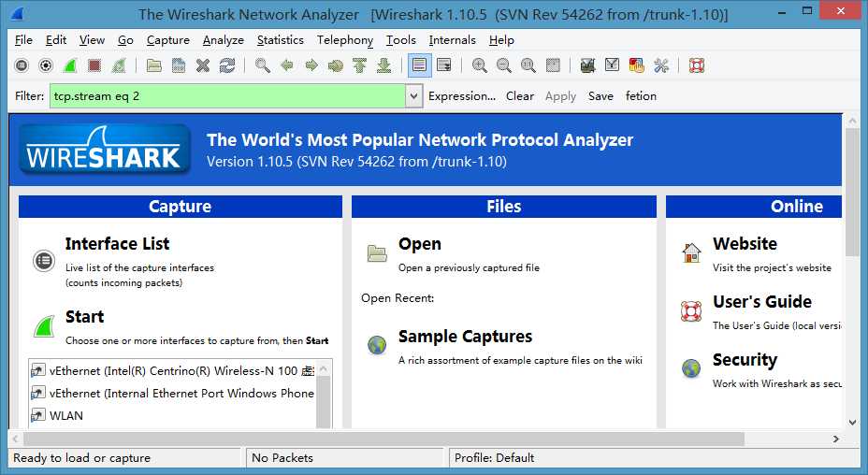Zoom in toolbar icon
Screen dimensions: 868x475
coord(480,65)
